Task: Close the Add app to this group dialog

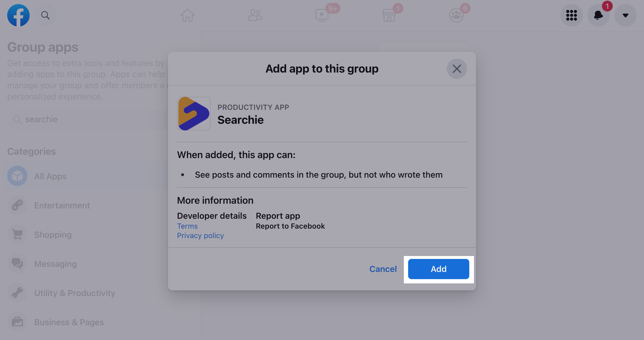Action: pyautogui.click(x=457, y=69)
